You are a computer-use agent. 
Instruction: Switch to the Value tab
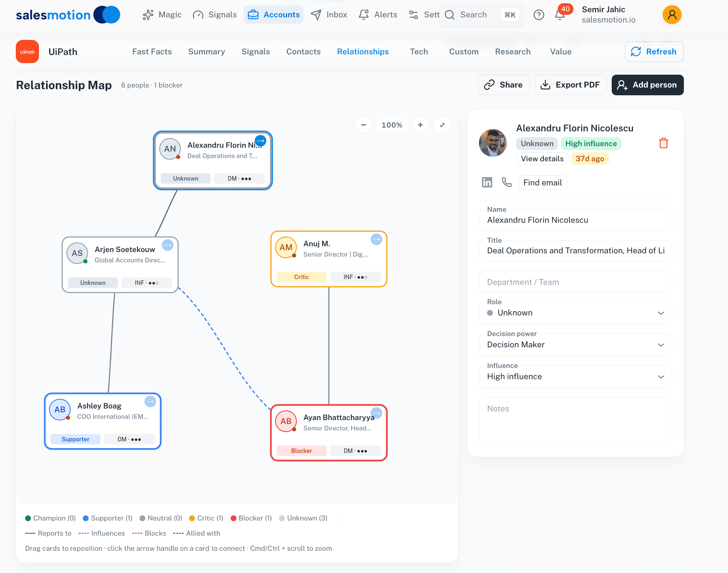tap(561, 52)
